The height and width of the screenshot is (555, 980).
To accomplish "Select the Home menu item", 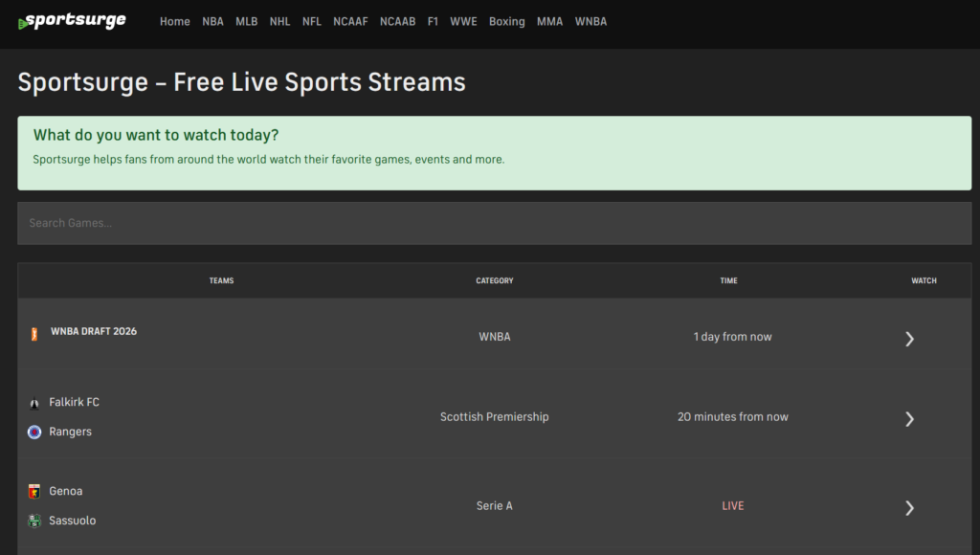I will coord(174,20).
